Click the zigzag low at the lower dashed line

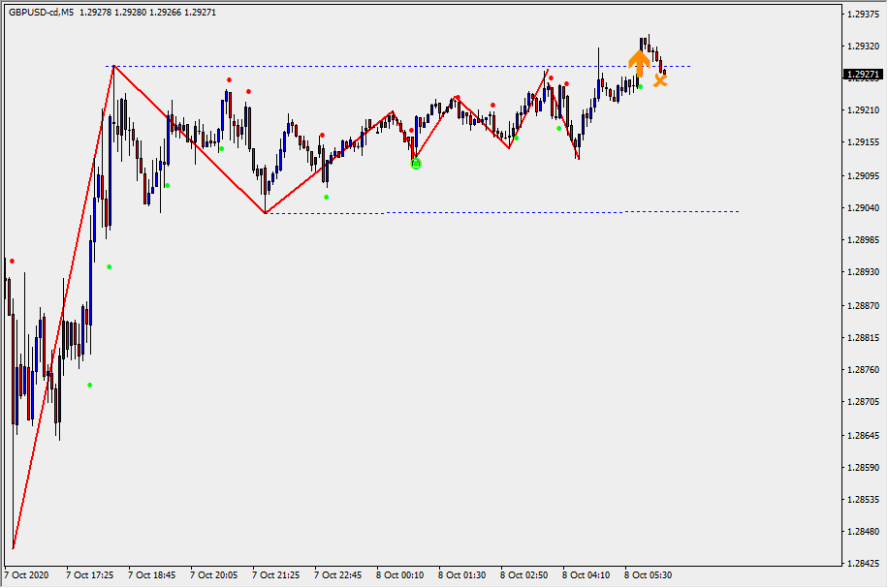[265, 213]
